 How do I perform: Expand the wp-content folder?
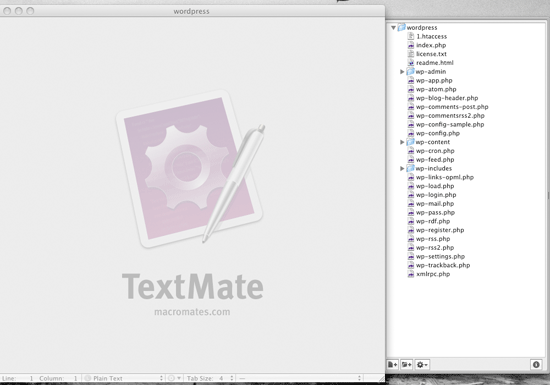pyautogui.click(x=402, y=142)
